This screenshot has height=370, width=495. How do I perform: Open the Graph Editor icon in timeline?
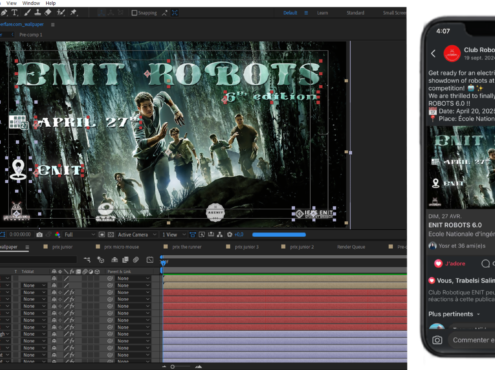tap(150, 260)
